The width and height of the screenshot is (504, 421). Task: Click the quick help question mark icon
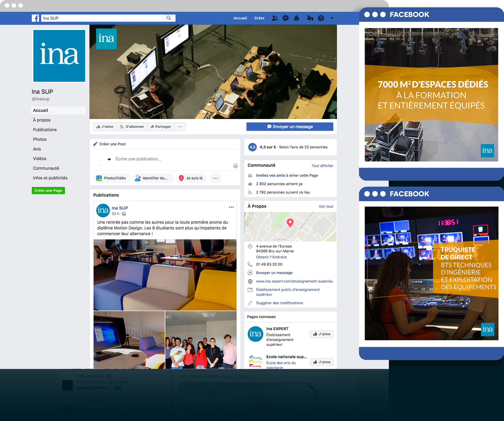click(321, 18)
